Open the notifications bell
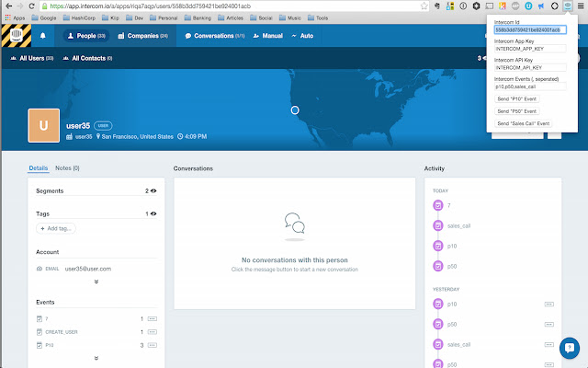The height and width of the screenshot is (368, 588). pyautogui.click(x=43, y=37)
